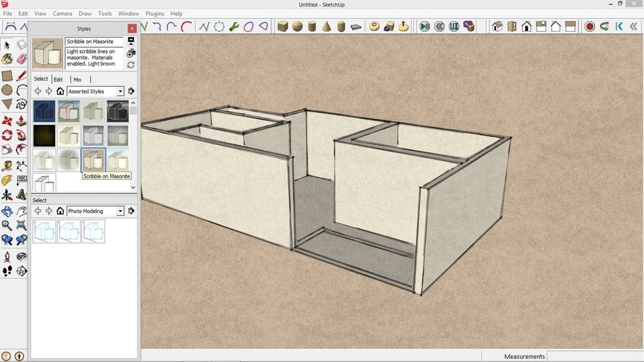Click the Look Around eye tool
644x362 pixels.
click(21, 256)
